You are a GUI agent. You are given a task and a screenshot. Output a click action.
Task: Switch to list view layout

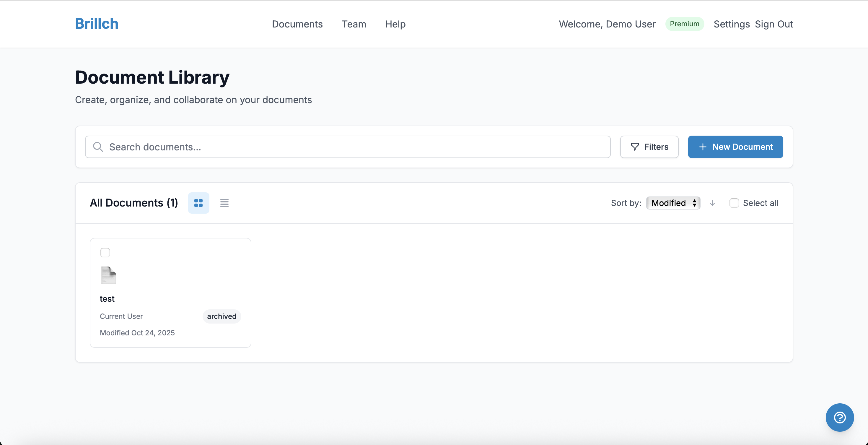point(224,203)
